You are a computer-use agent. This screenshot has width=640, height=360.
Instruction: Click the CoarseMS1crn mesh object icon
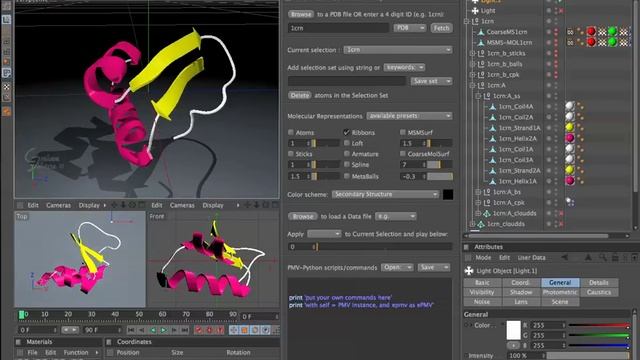pyautogui.click(x=481, y=32)
